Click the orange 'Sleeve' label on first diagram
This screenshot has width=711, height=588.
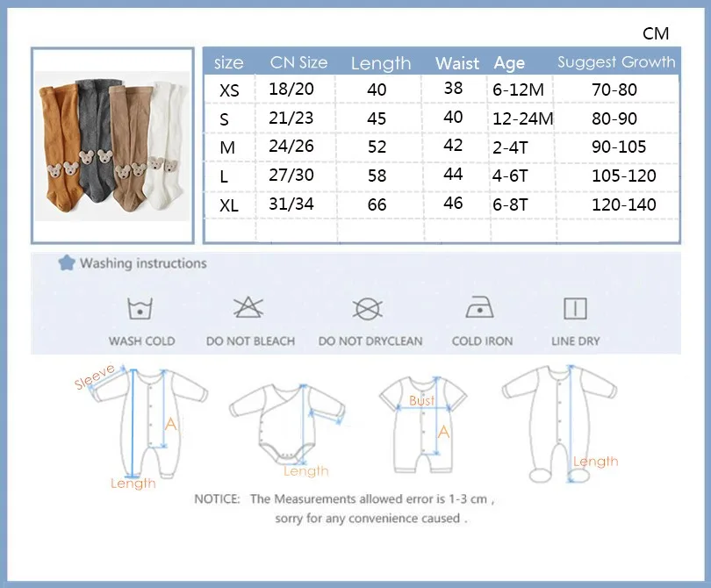tap(95, 376)
